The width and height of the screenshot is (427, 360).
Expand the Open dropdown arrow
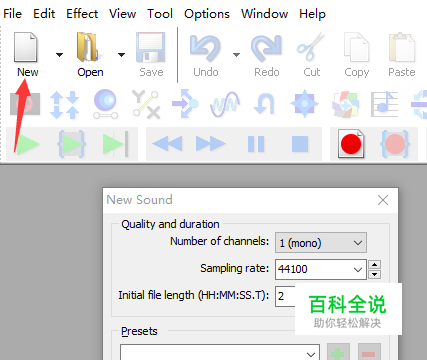point(121,55)
